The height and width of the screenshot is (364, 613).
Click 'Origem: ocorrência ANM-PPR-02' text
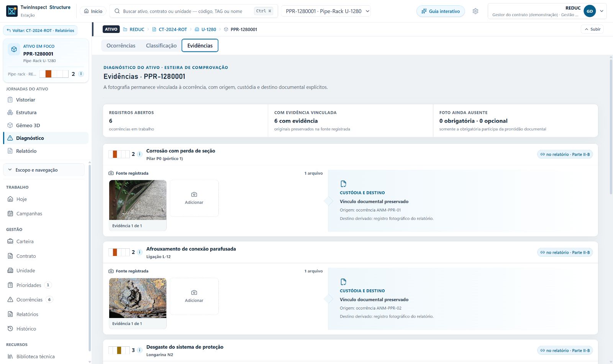(x=370, y=308)
